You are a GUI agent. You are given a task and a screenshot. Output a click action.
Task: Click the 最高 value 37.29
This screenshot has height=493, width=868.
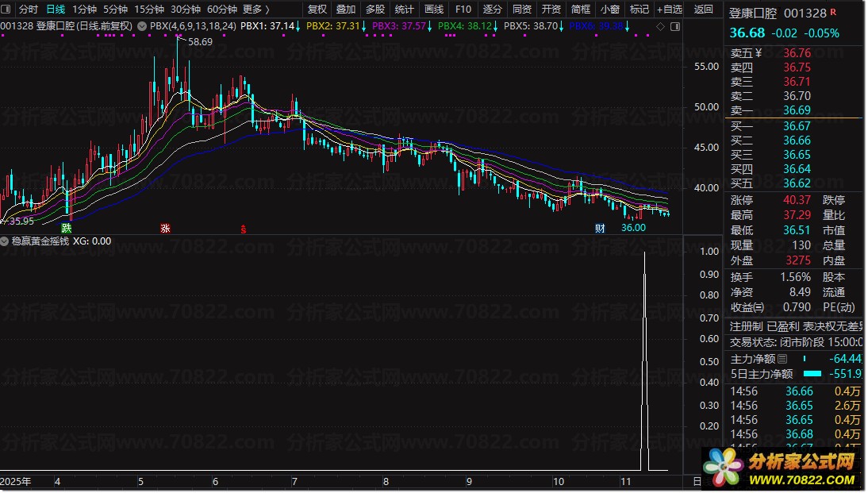click(797, 215)
